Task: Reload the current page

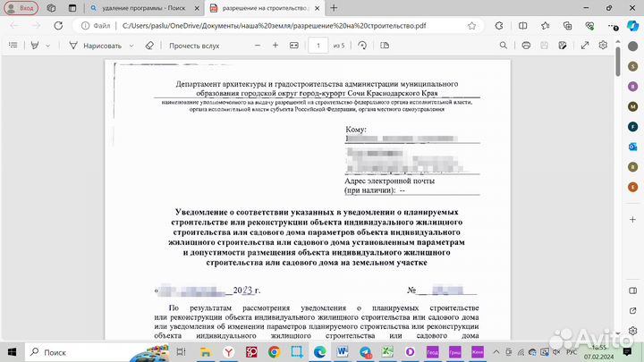Action: click(58, 25)
